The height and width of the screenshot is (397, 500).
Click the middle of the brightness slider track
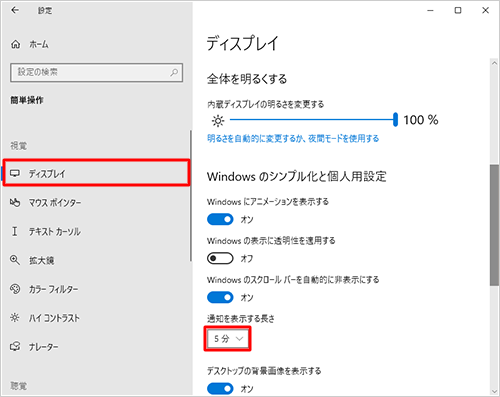tap(312, 120)
